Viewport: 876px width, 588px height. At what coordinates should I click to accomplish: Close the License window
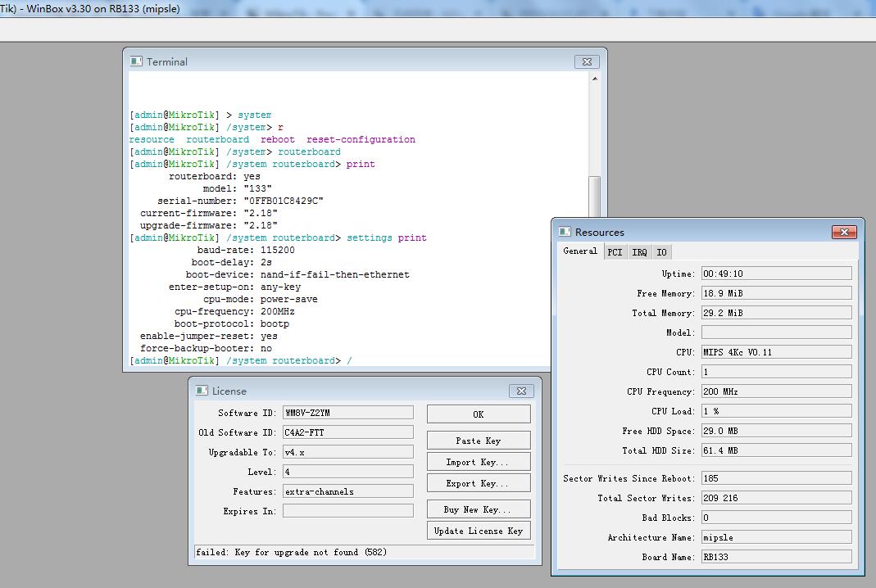point(520,391)
